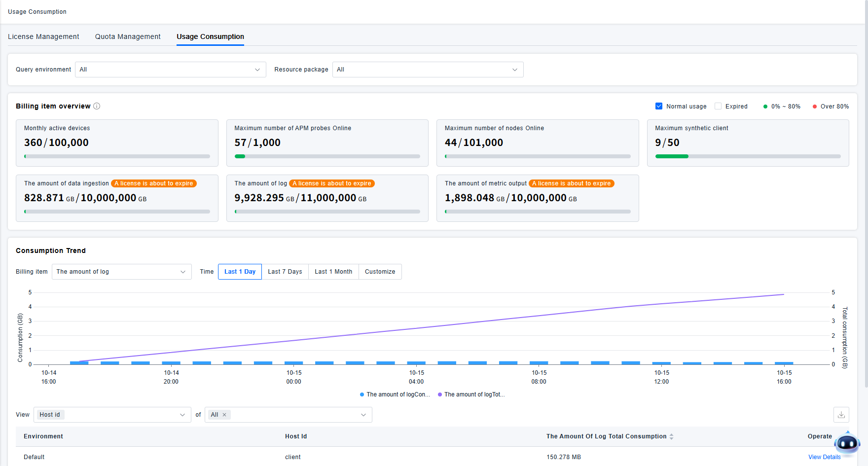
Task: Uncheck the Normal usage checkbox
Action: click(659, 106)
